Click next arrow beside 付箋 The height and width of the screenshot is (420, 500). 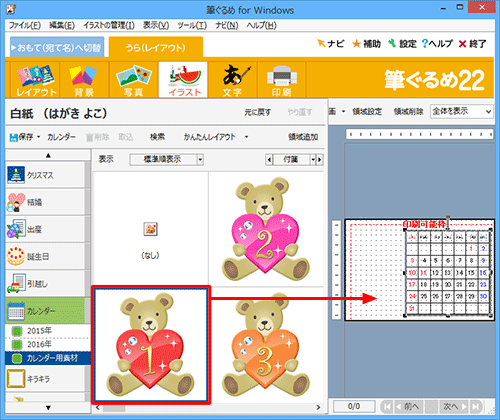point(320,160)
